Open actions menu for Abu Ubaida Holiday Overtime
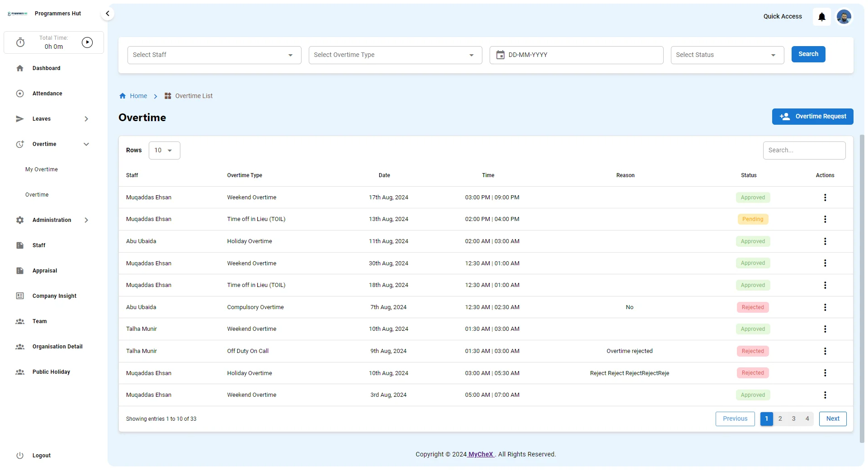The width and height of the screenshot is (868, 470). pos(825,241)
